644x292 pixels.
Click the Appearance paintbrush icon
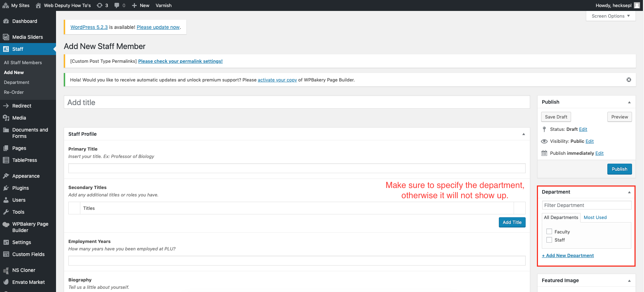point(6,176)
